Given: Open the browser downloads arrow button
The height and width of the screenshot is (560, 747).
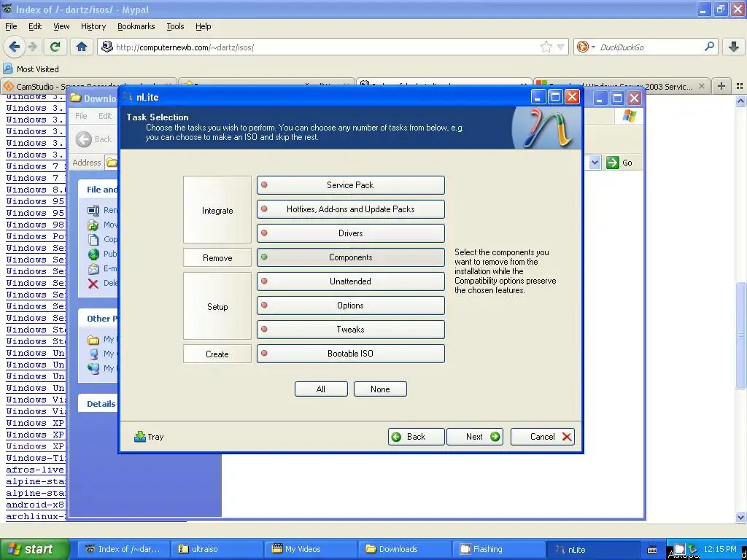Looking at the screenshot, I should click(x=734, y=47).
